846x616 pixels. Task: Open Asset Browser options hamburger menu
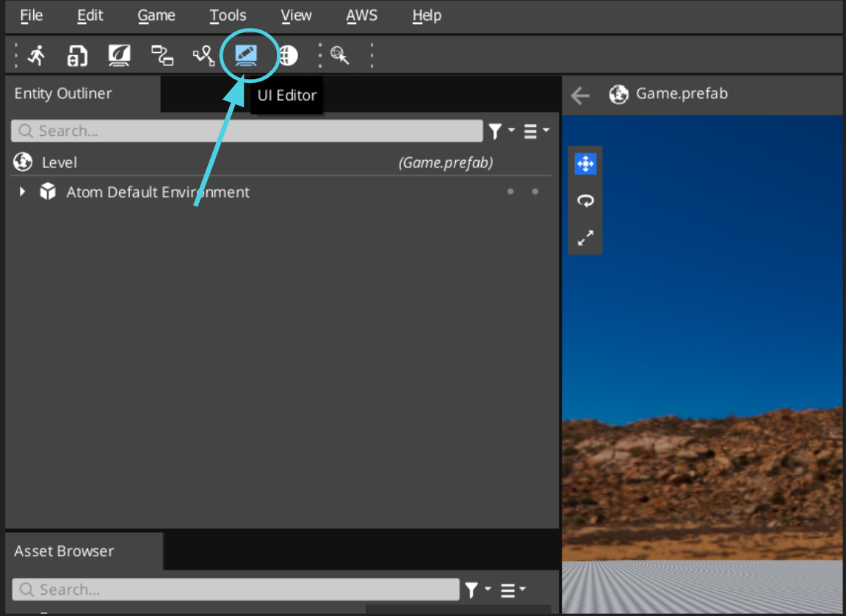pyautogui.click(x=513, y=590)
